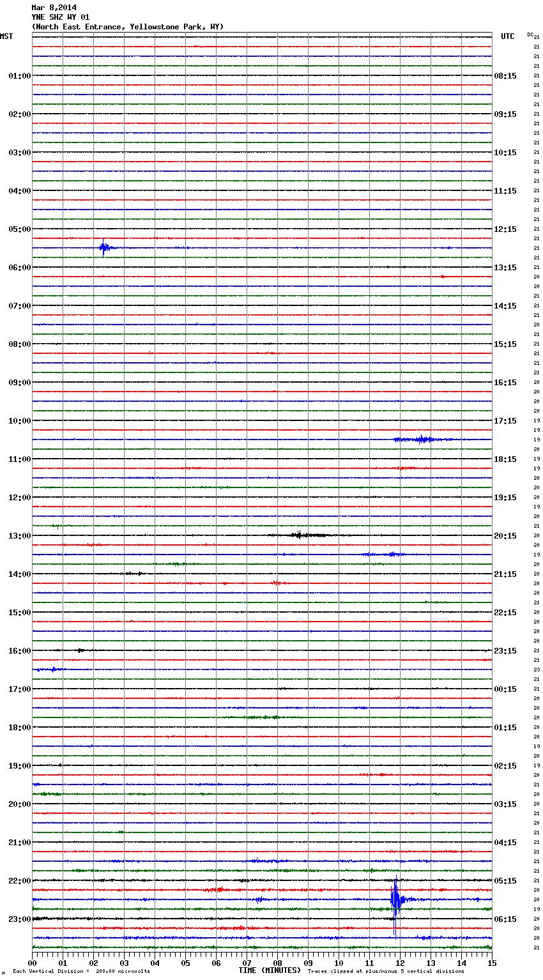543x980 pixels.
Task: Click minute tick label 15 on bottom axis
Action: [492, 963]
